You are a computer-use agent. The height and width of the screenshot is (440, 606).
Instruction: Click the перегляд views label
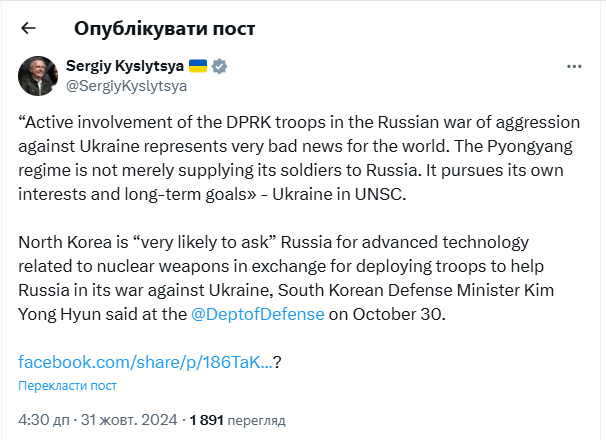tap(256, 421)
